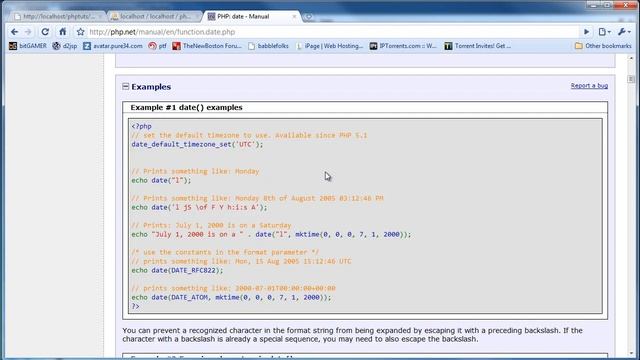Open a new tab with plus button

coord(309,17)
